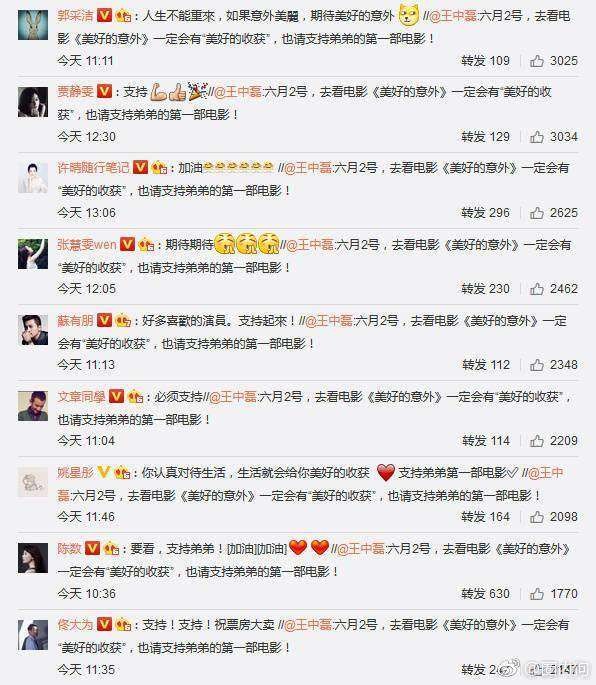Click 转发 109 repost button
The height and width of the screenshot is (685, 596).
click(485, 61)
